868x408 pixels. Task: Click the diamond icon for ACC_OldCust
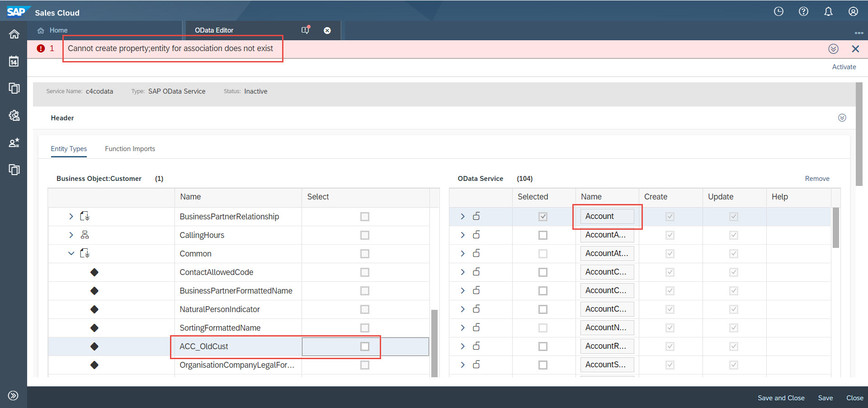click(x=94, y=346)
